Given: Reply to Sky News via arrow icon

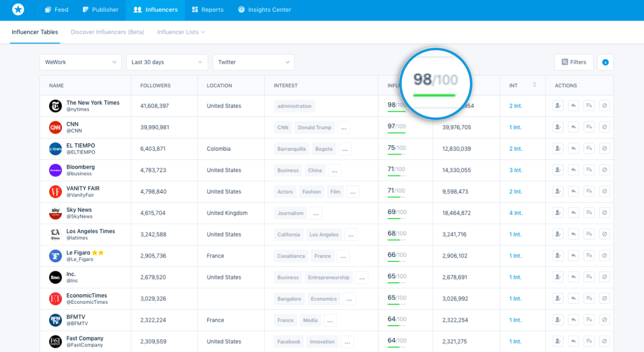Looking at the screenshot, I should coord(574,213).
